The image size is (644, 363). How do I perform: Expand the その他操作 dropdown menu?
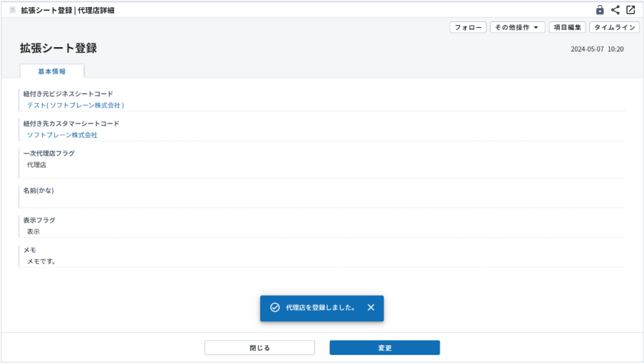tap(518, 28)
